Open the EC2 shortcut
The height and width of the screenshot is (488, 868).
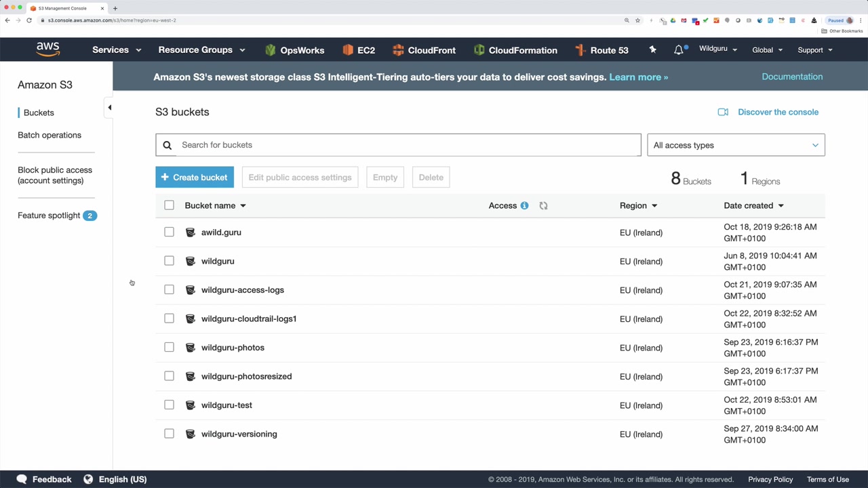point(359,49)
